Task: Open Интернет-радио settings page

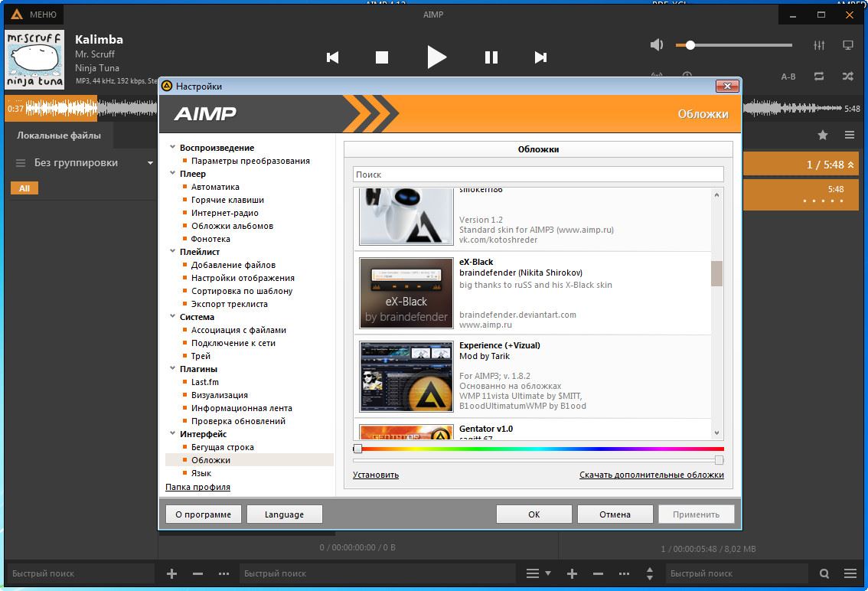Action: point(225,213)
